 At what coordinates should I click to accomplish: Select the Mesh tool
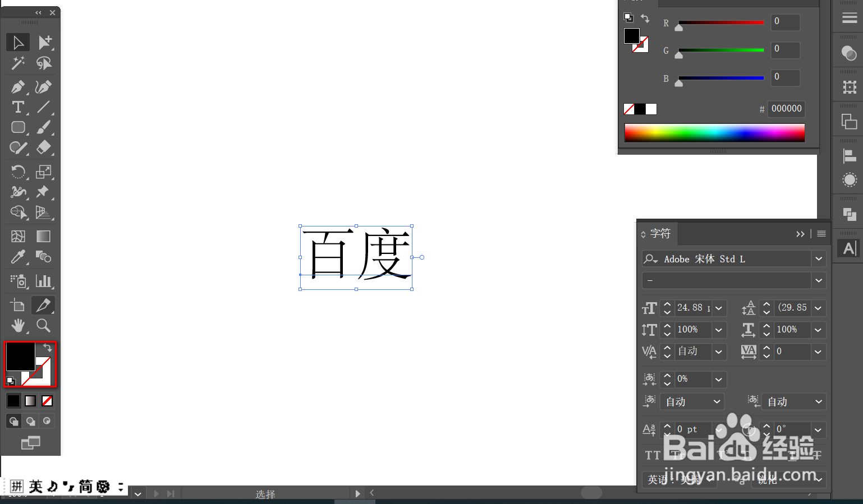18,237
